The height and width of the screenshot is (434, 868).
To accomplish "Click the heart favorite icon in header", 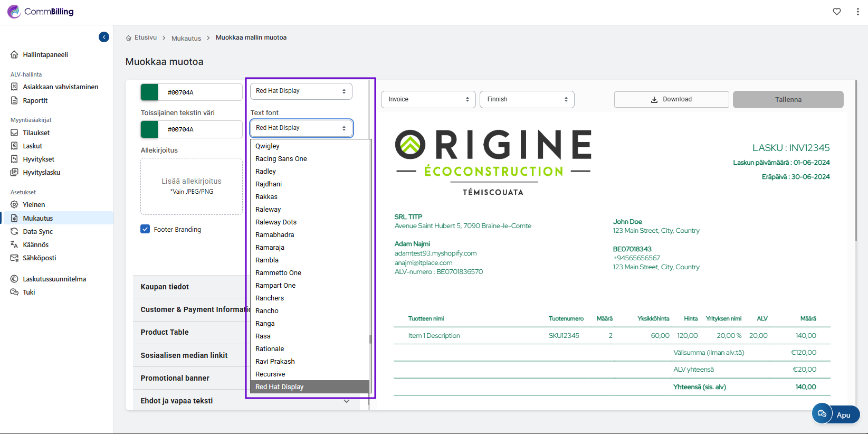I will click(837, 12).
